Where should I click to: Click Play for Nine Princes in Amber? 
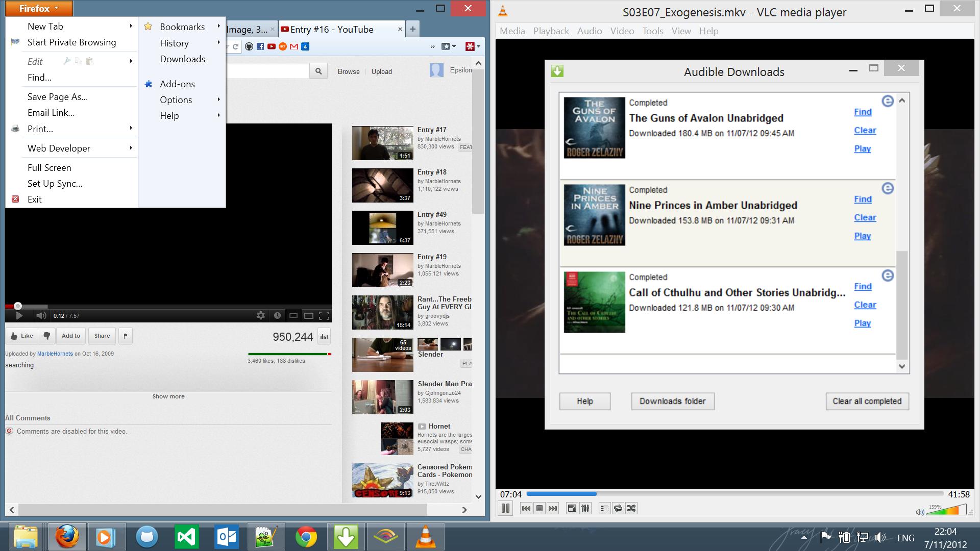point(862,236)
